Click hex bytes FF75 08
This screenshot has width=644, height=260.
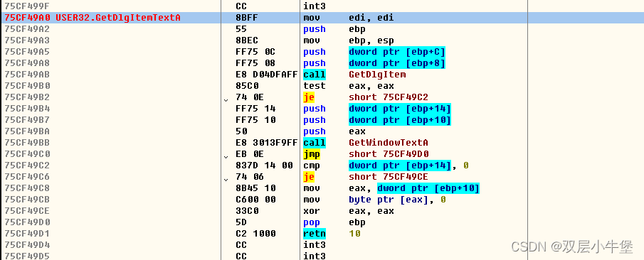255,63
